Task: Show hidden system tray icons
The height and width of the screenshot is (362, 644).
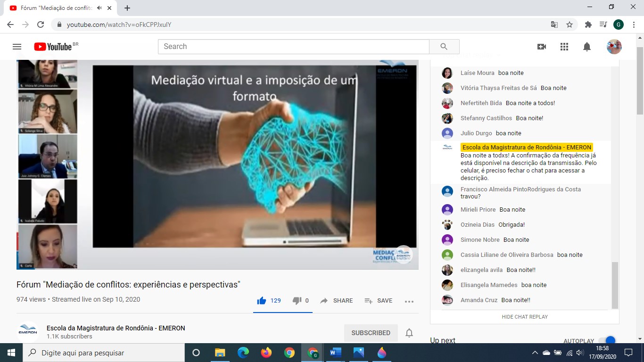Action: (535, 353)
